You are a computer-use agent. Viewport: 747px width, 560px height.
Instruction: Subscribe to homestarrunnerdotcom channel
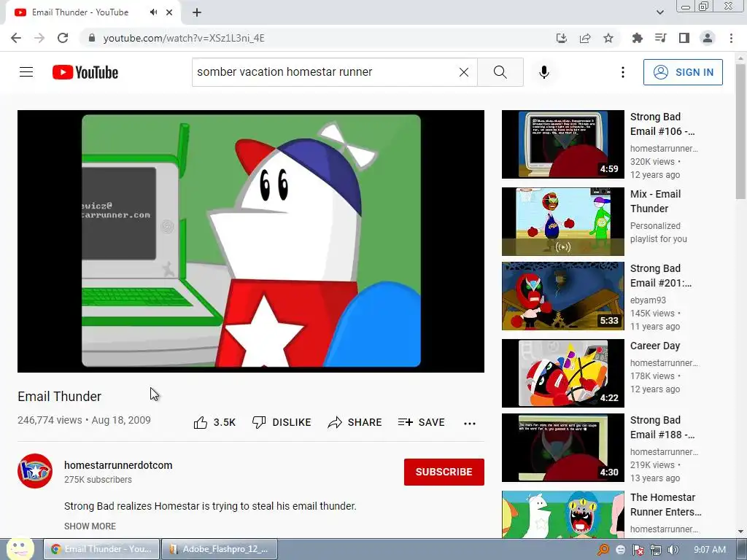[444, 472]
